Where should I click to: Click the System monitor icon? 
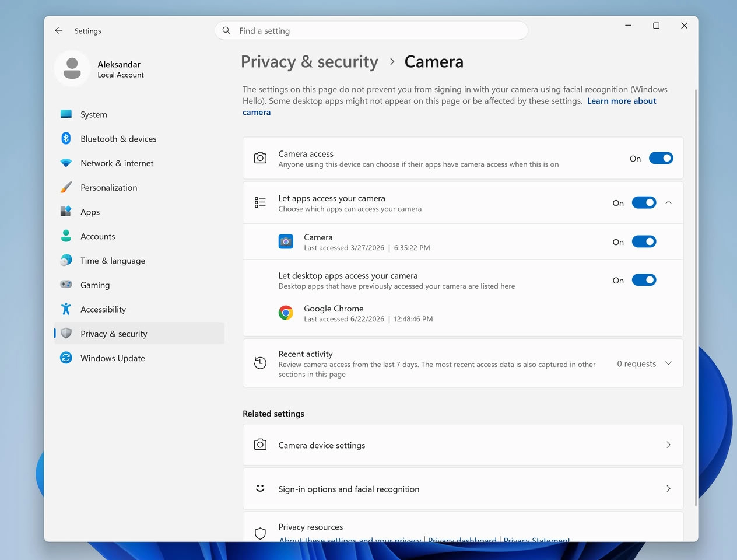(66, 114)
